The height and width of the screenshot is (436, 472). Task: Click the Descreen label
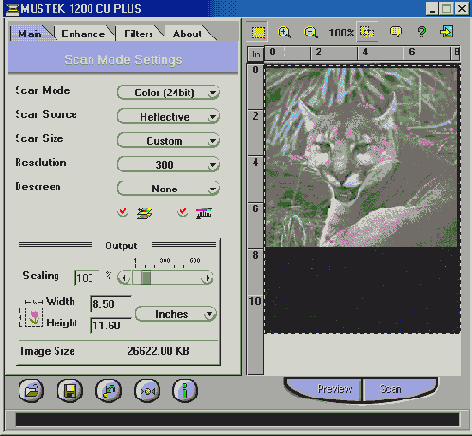[x=38, y=186]
